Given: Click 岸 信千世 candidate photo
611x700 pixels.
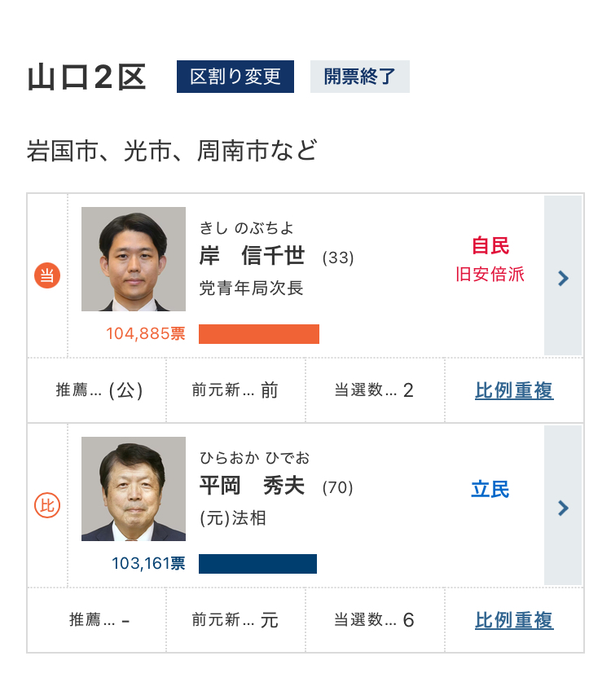Looking at the screenshot, I should [x=134, y=259].
